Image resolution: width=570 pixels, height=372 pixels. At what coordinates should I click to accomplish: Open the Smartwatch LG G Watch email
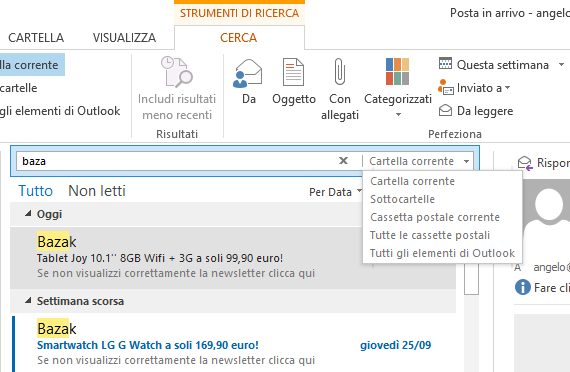click(234, 341)
